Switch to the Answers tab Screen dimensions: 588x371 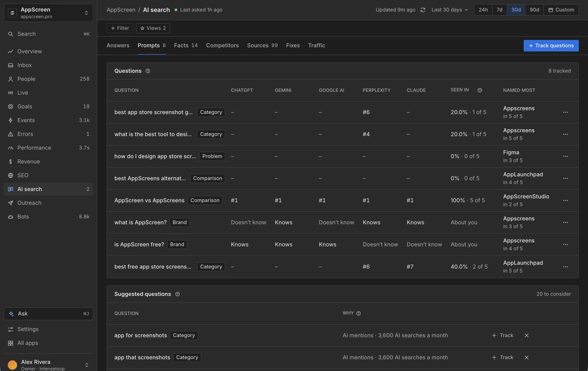(x=118, y=45)
